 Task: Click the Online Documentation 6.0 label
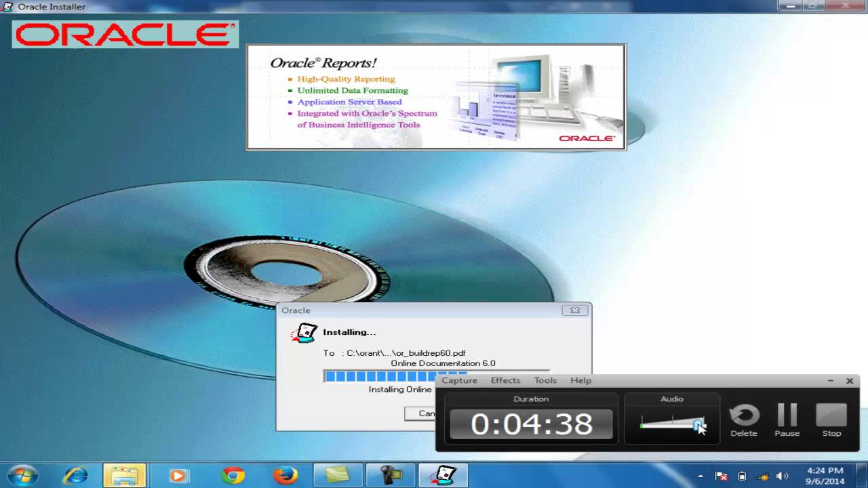click(443, 363)
